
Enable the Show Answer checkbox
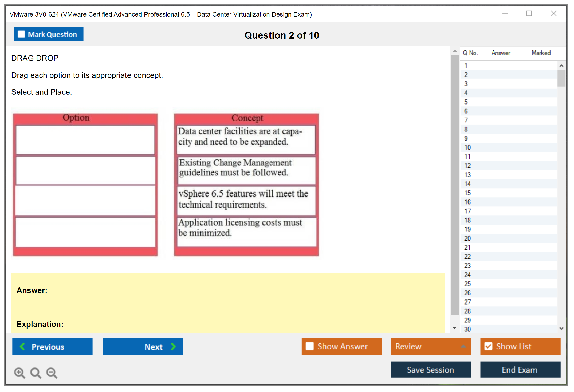[310, 346]
